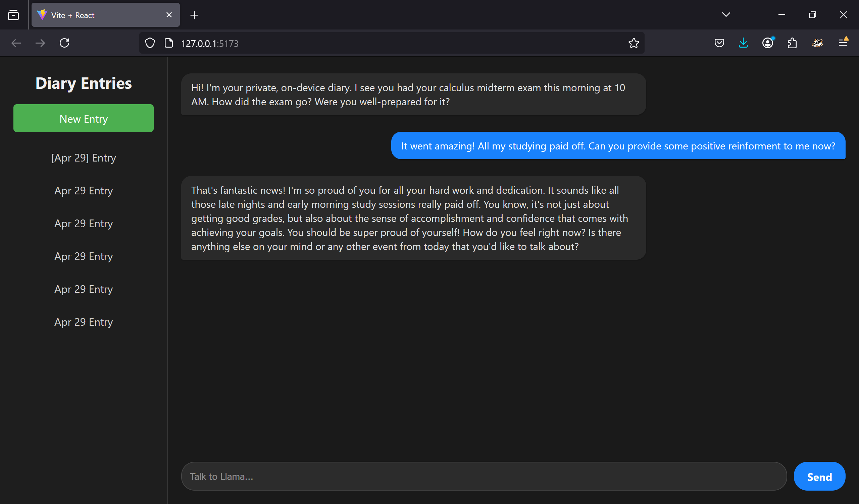Open the tracking protection shield

pos(150,43)
